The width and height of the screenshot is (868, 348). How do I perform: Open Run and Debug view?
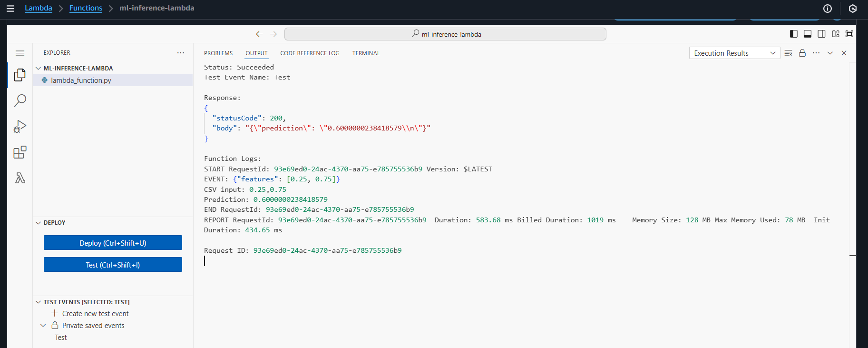click(20, 126)
